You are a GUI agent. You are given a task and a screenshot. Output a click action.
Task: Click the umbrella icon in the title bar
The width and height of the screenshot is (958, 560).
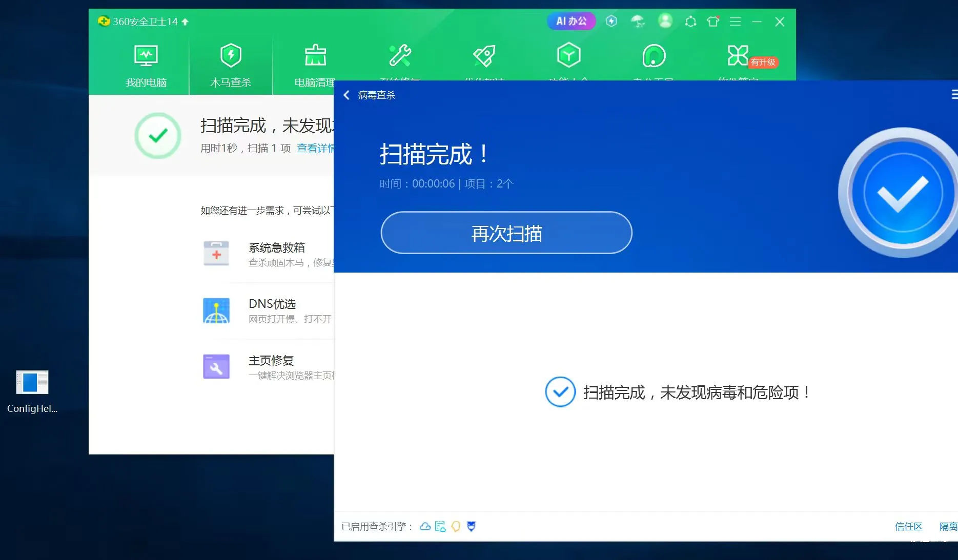[x=637, y=21]
